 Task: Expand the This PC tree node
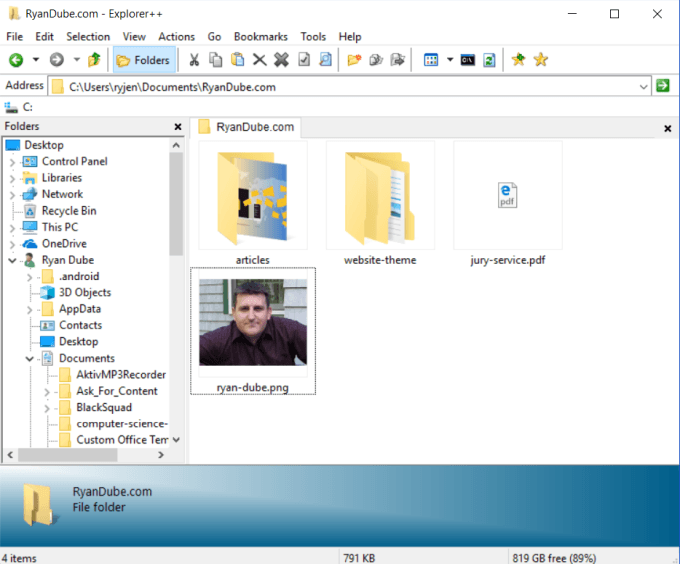point(12,228)
